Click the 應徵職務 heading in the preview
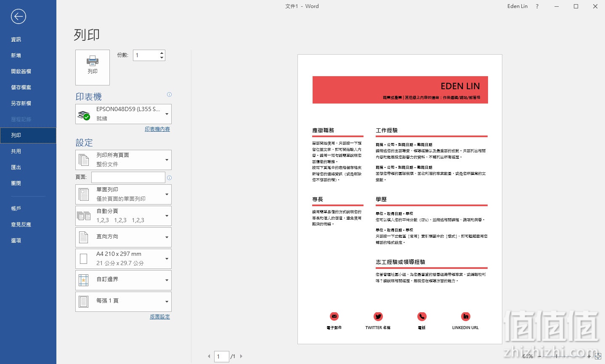605x364 pixels. 323,130
